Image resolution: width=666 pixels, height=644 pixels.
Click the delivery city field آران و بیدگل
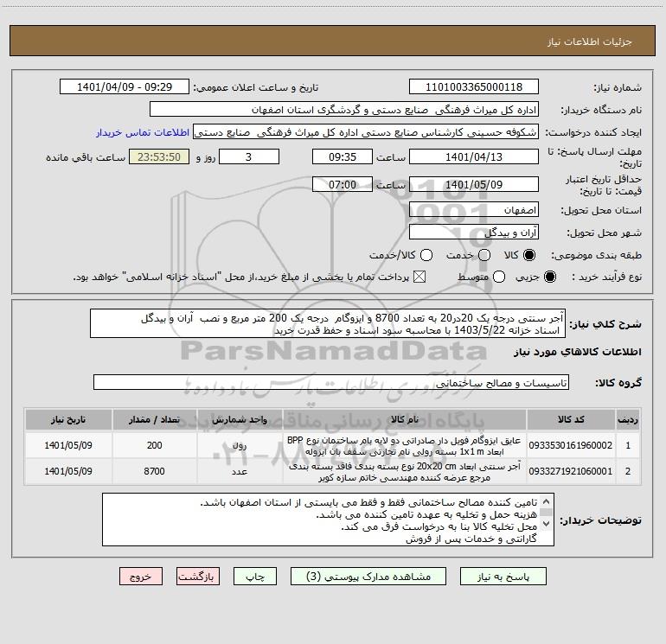click(x=474, y=233)
